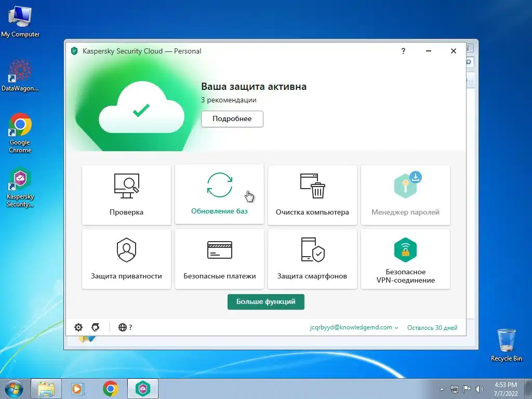Screen dimensions: 532x399
Task: Open Chrome from the taskbar
Action: 111,389
